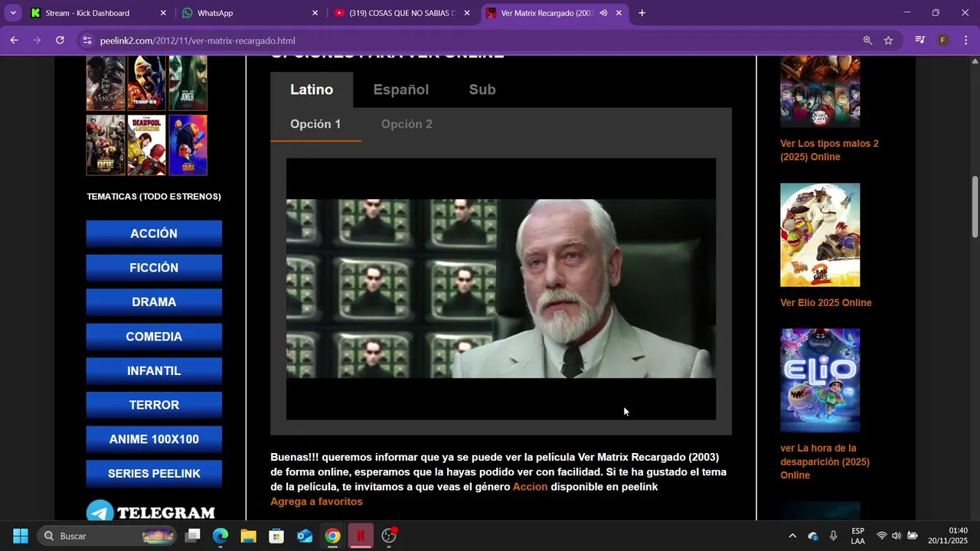Select the Español language tab

(x=400, y=90)
